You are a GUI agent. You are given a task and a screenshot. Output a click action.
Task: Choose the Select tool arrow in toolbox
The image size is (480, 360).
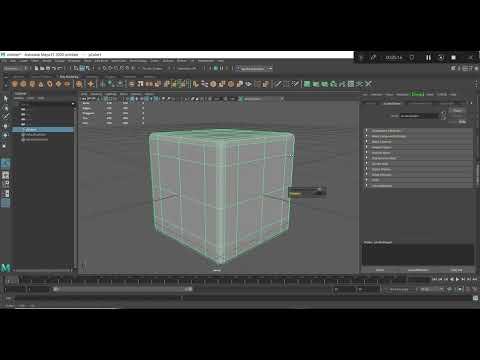[6, 99]
